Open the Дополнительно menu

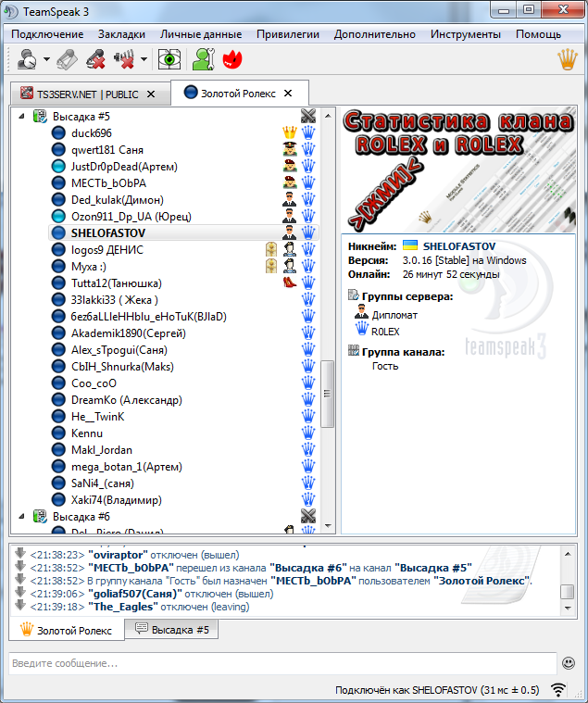coord(375,34)
